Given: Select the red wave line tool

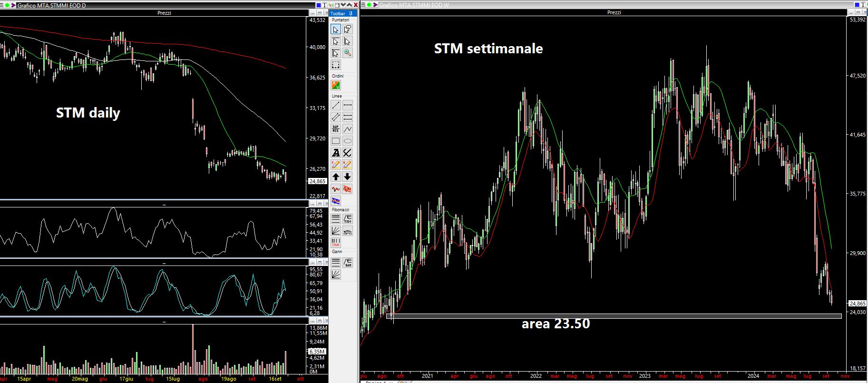Looking at the screenshot, I should [336, 189].
